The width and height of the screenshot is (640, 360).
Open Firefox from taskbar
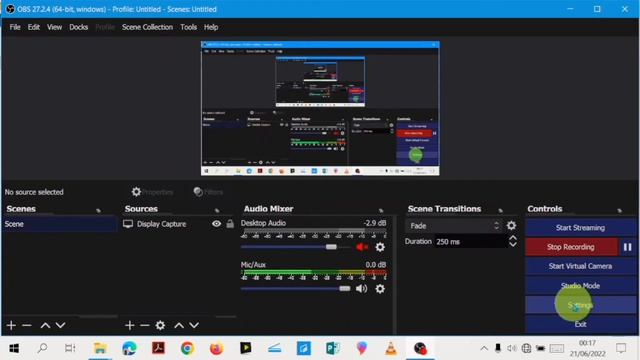pyautogui.click(x=216, y=348)
